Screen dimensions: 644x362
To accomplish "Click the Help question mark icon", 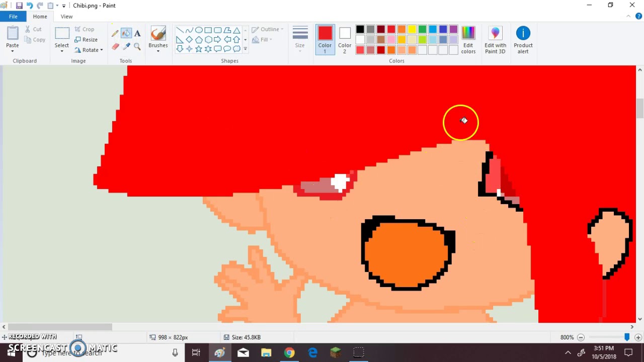I will click(x=638, y=17).
